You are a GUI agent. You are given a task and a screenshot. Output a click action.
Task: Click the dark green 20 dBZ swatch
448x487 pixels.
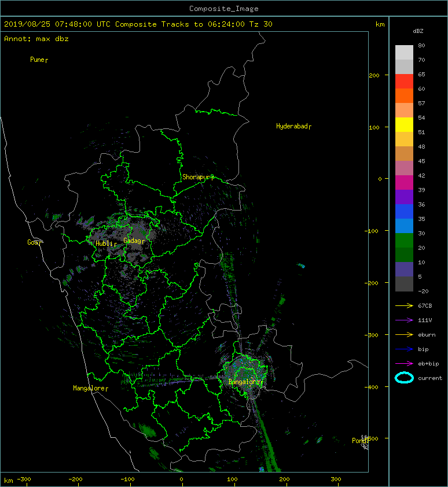(x=404, y=254)
